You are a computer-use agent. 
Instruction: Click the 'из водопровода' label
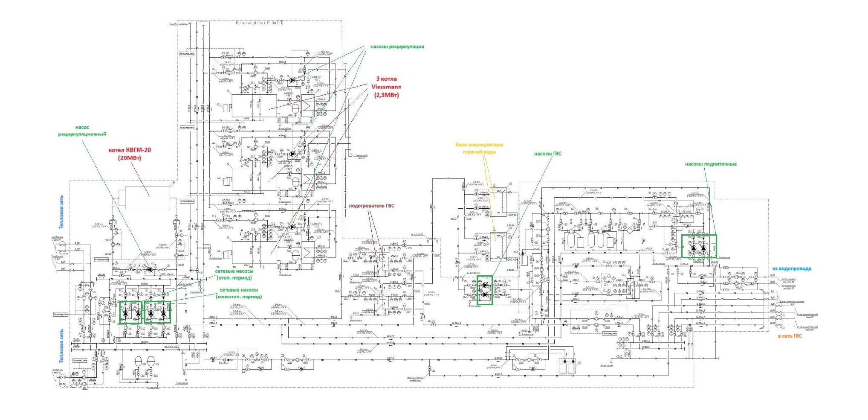792,268
